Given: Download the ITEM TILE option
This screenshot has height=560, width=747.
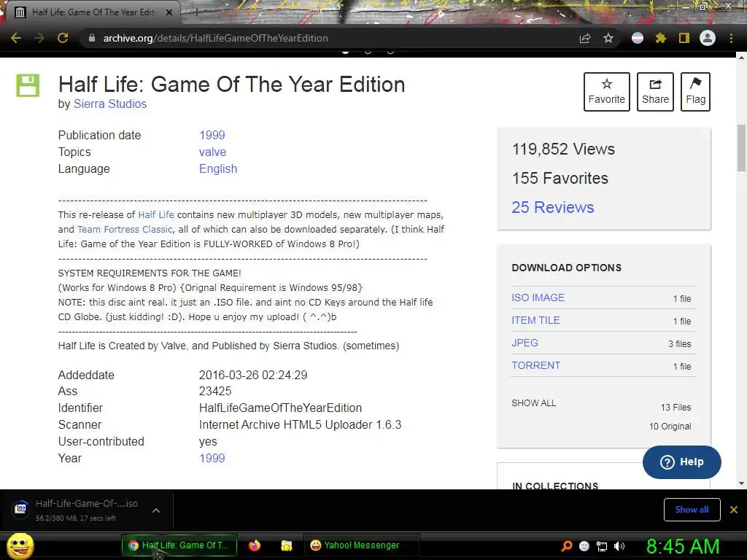Looking at the screenshot, I should coord(535,321).
